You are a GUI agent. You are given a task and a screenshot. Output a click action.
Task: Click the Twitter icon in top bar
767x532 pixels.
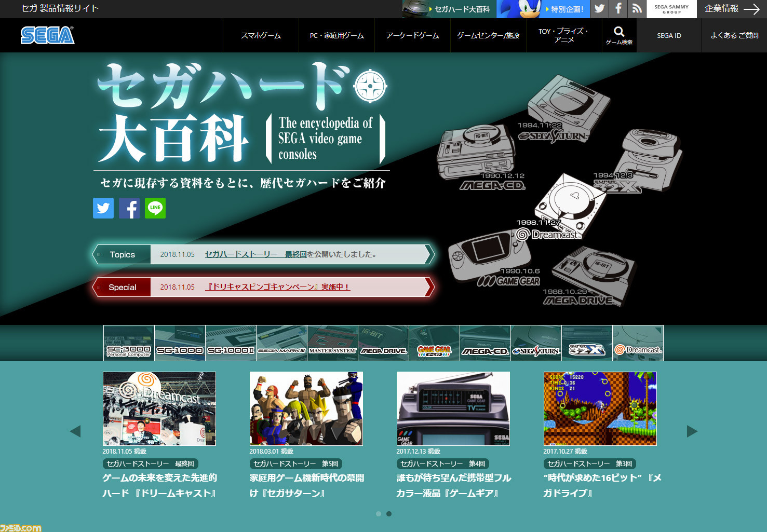point(599,9)
